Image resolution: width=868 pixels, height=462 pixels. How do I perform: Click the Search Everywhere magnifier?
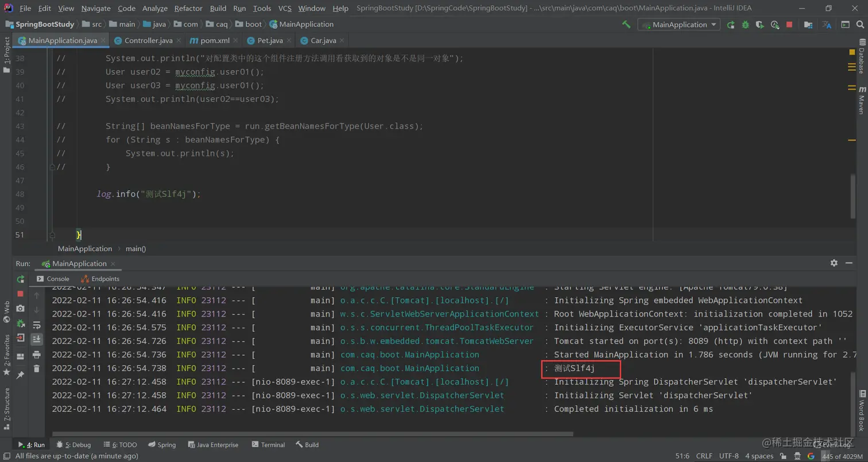[860, 25]
